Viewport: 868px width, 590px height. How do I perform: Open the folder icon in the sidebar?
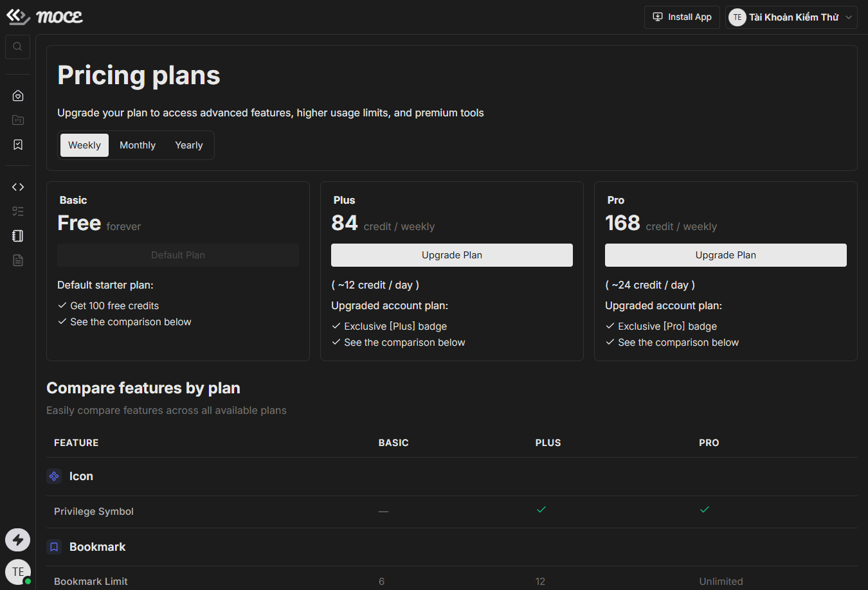(18, 120)
